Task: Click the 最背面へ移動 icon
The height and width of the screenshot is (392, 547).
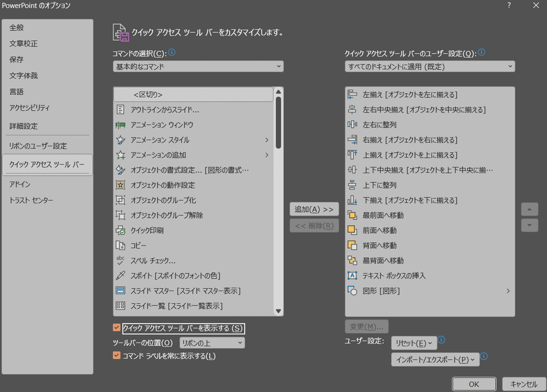Action: click(x=352, y=260)
